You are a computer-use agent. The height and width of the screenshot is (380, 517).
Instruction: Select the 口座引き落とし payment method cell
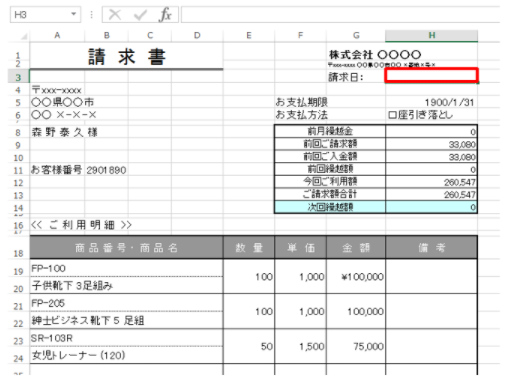pos(432,115)
